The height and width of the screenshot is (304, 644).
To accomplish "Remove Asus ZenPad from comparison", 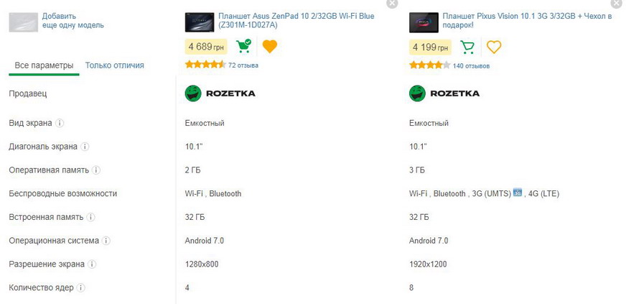I will click(392, 3).
